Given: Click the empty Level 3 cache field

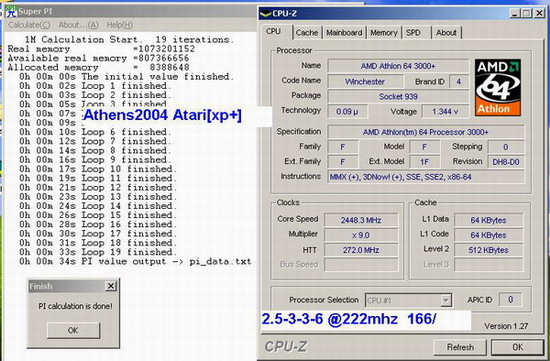Looking at the screenshot, I should [x=488, y=265].
